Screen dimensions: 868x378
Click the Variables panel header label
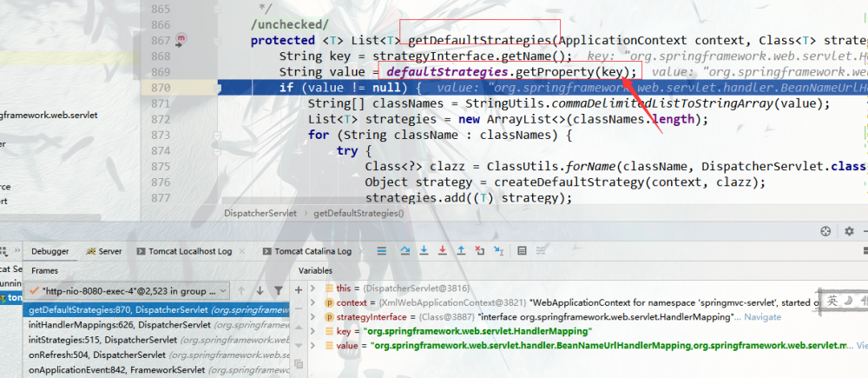click(x=316, y=270)
